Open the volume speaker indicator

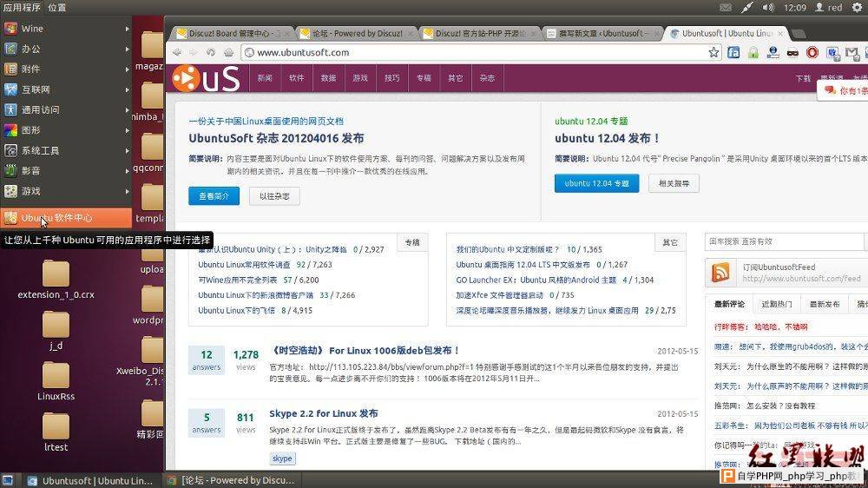768,7
